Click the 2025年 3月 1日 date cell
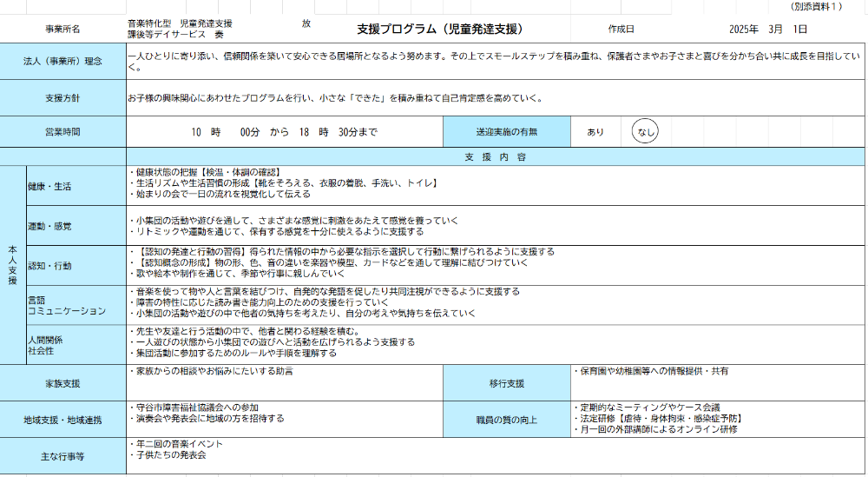 coord(768,29)
